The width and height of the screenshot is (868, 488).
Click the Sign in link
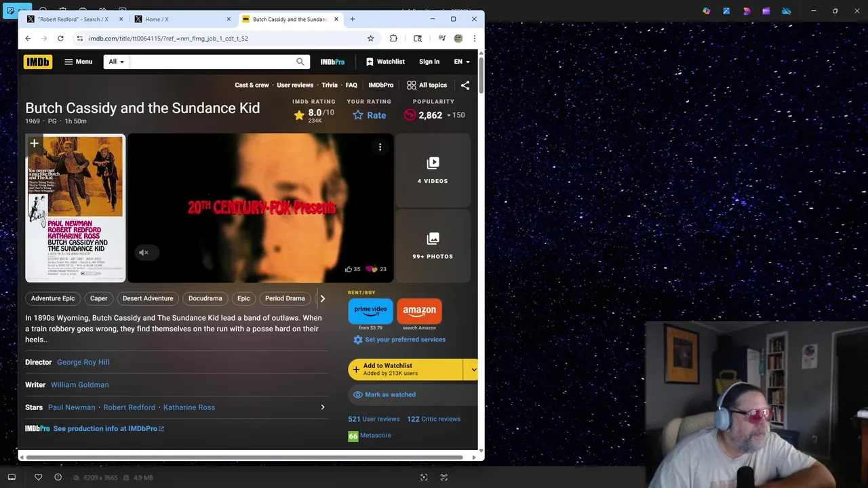tap(429, 62)
